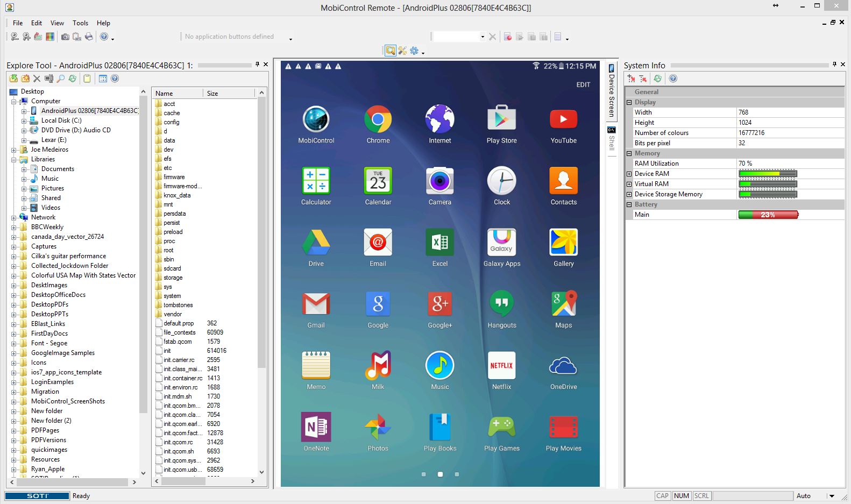Click the Name column header

(178, 94)
